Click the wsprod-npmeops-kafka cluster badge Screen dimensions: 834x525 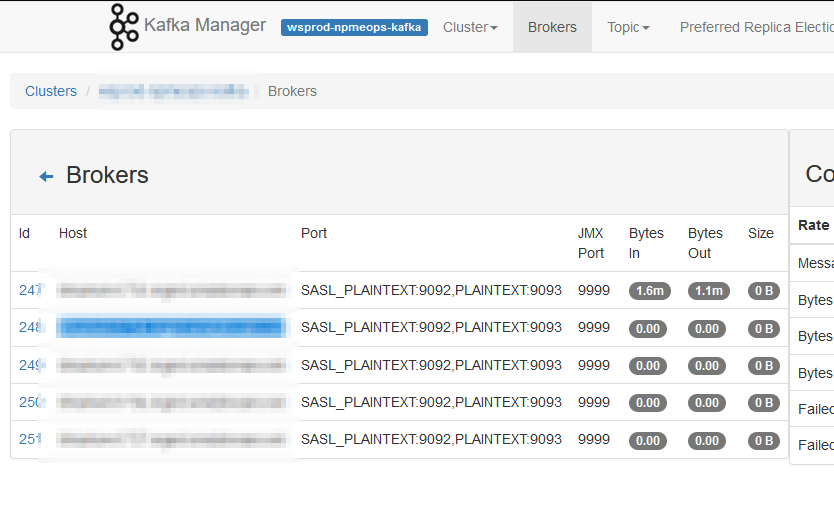click(x=354, y=27)
